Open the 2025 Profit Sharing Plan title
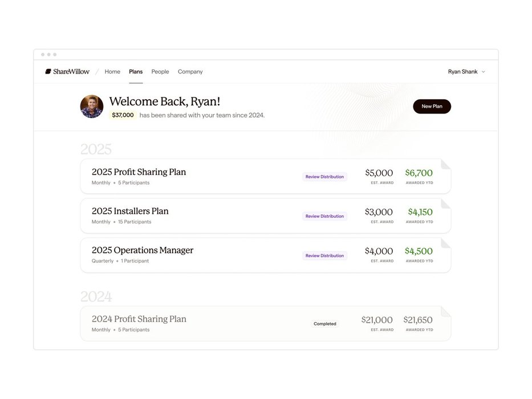The image size is (532, 399). coord(139,172)
